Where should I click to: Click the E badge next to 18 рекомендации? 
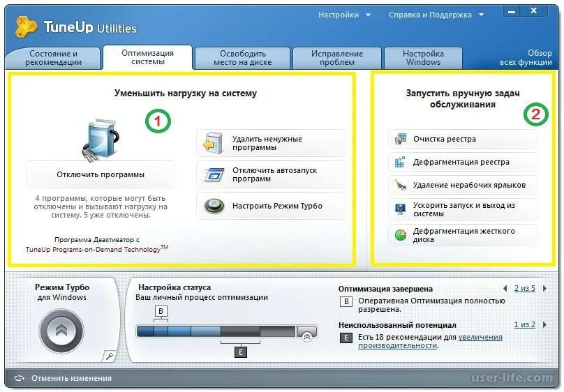[346, 338]
